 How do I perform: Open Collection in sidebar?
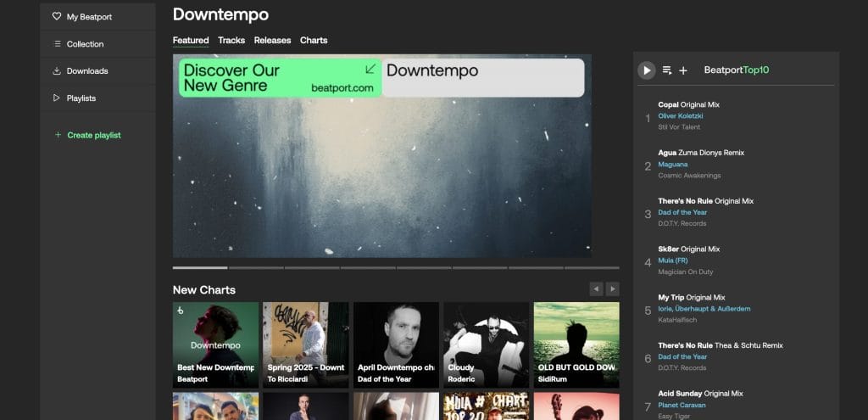tap(97, 44)
